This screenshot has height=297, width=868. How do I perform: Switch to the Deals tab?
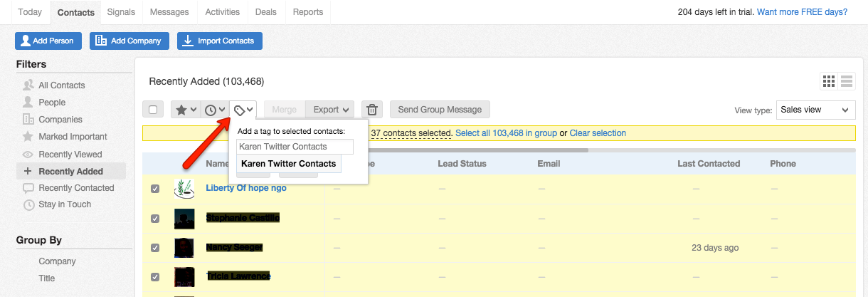click(268, 12)
